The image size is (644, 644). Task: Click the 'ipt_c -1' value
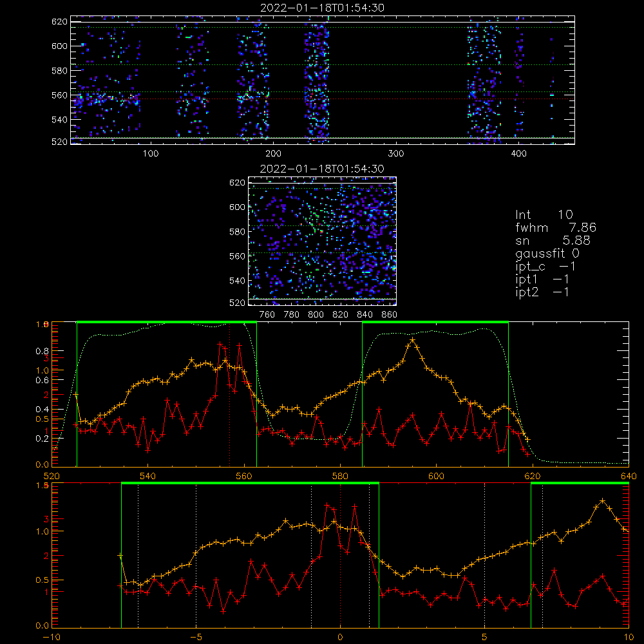[545, 267]
